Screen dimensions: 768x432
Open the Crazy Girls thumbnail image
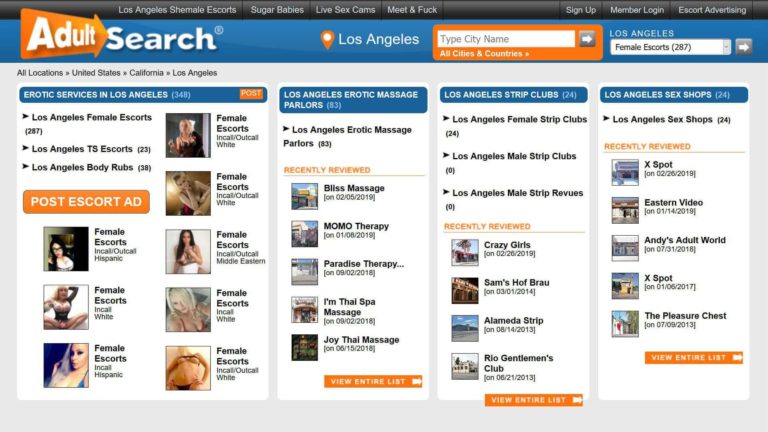tap(464, 251)
